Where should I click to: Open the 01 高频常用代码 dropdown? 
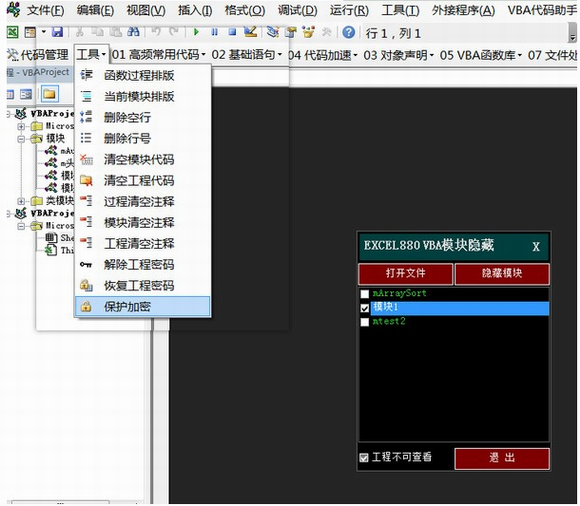[159, 55]
